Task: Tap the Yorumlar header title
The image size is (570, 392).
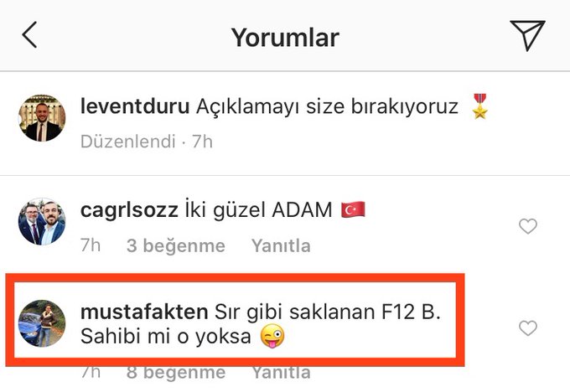Action: tap(285, 38)
